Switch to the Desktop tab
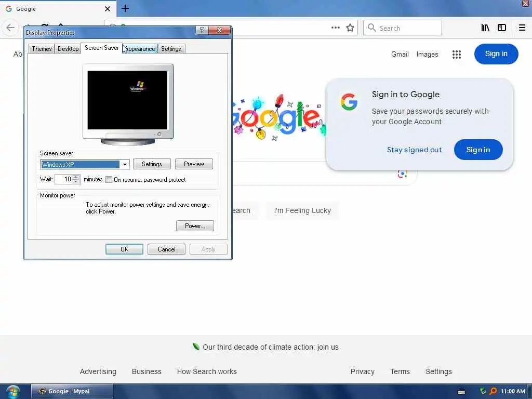This screenshot has height=399, width=532. pos(68,49)
